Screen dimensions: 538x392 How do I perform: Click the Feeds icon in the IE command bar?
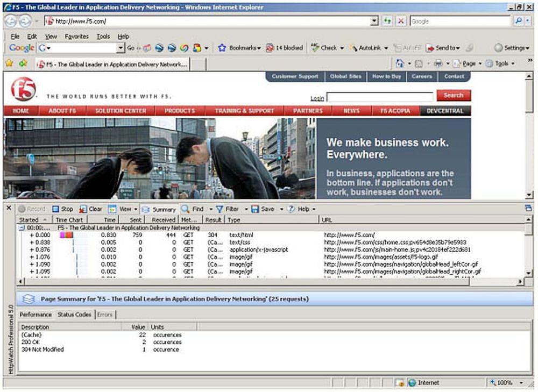(419, 63)
